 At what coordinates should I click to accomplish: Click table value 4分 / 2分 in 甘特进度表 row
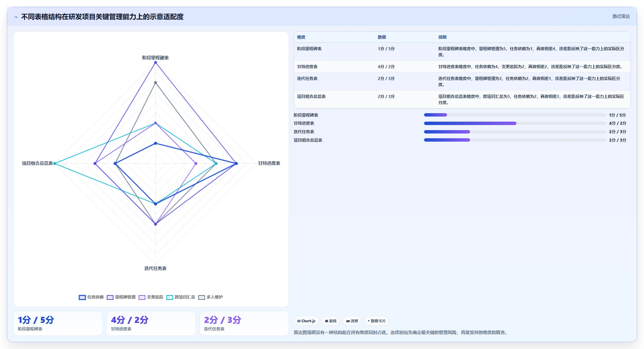(386, 67)
